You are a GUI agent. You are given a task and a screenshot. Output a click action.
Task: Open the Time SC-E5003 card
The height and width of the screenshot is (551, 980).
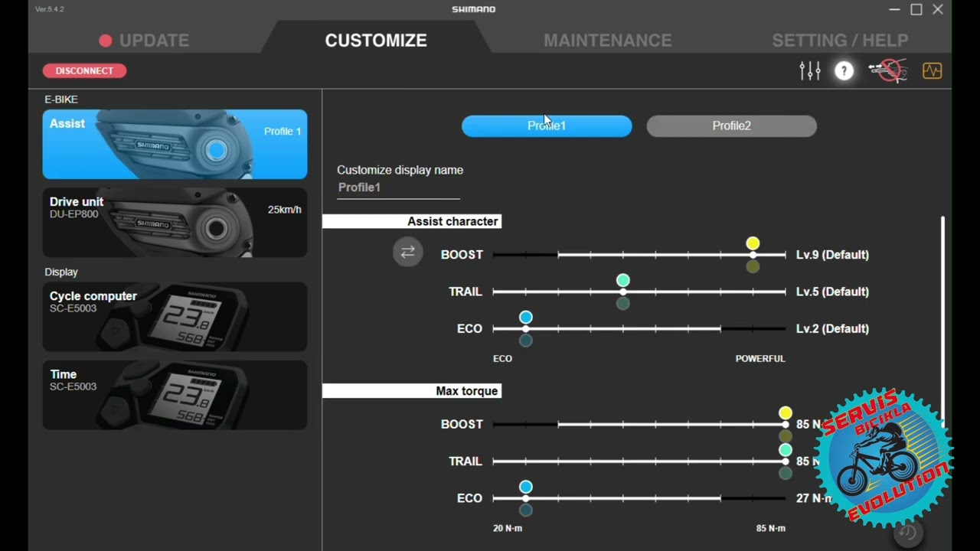click(175, 395)
